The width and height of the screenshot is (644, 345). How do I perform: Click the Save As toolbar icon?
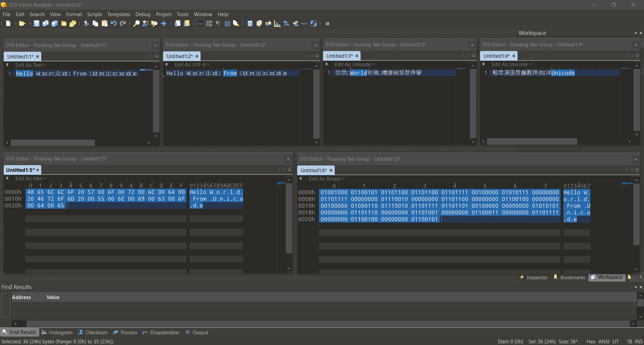click(45, 24)
